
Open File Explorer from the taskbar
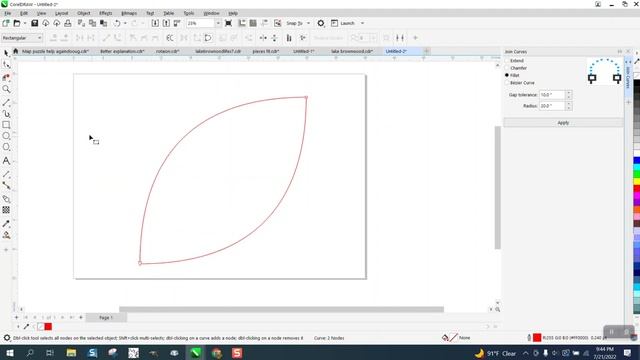point(71,353)
